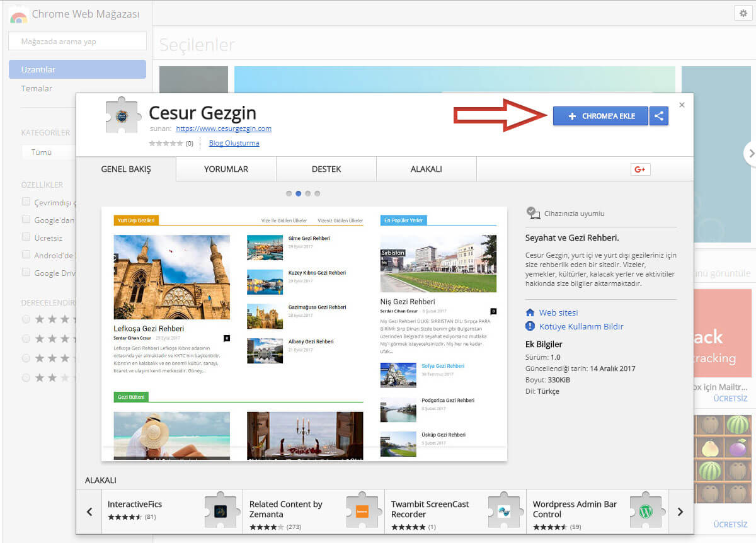The height and width of the screenshot is (543, 756).
Task: Share the Cesur Gezgin extension
Action: click(x=659, y=116)
